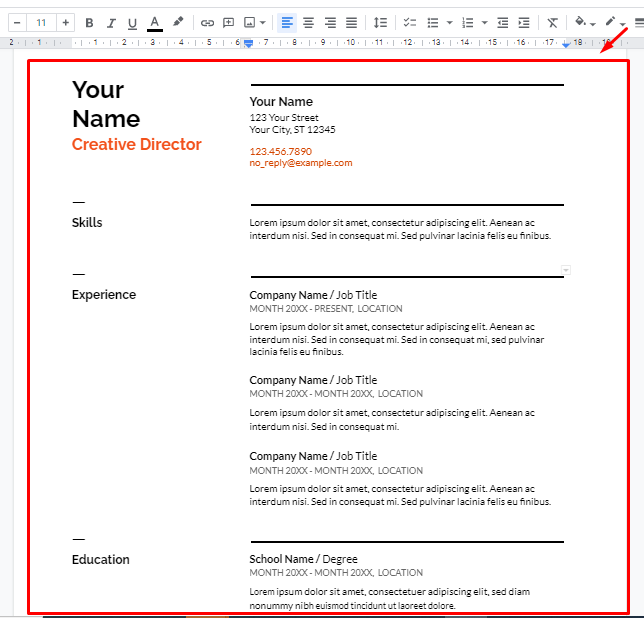Toggle bold formatting
This screenshot has width=644, height=618.
pos(89,23)
